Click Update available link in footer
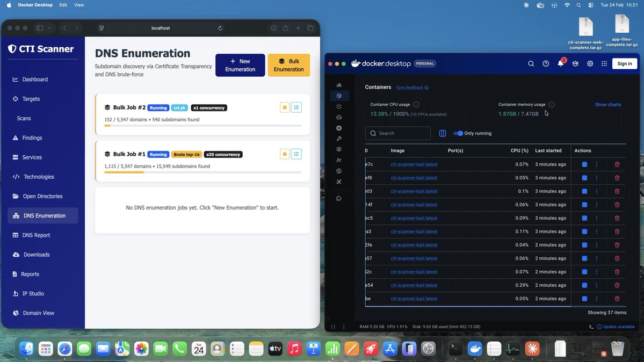Image resolution: width=644 pixels, height=362 pixels. coord(616,327)
